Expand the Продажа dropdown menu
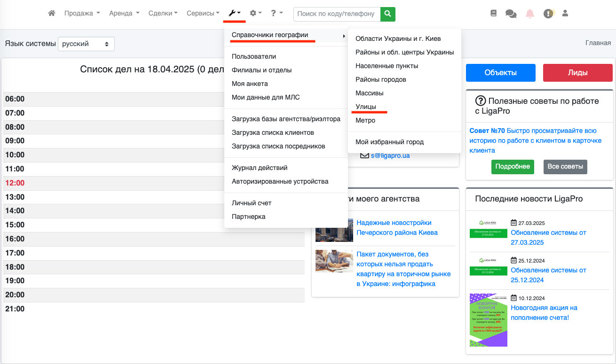 click(x=82, y=14)
